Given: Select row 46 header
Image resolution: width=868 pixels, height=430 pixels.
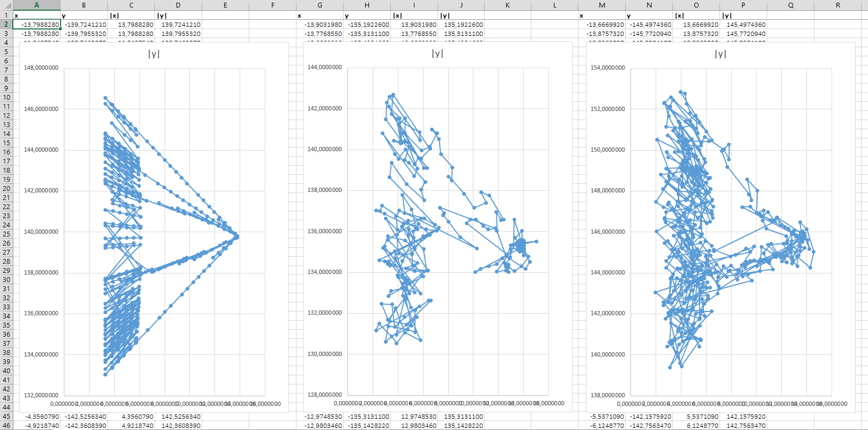Looking at the screenshot, I should [x=6, y=425].
